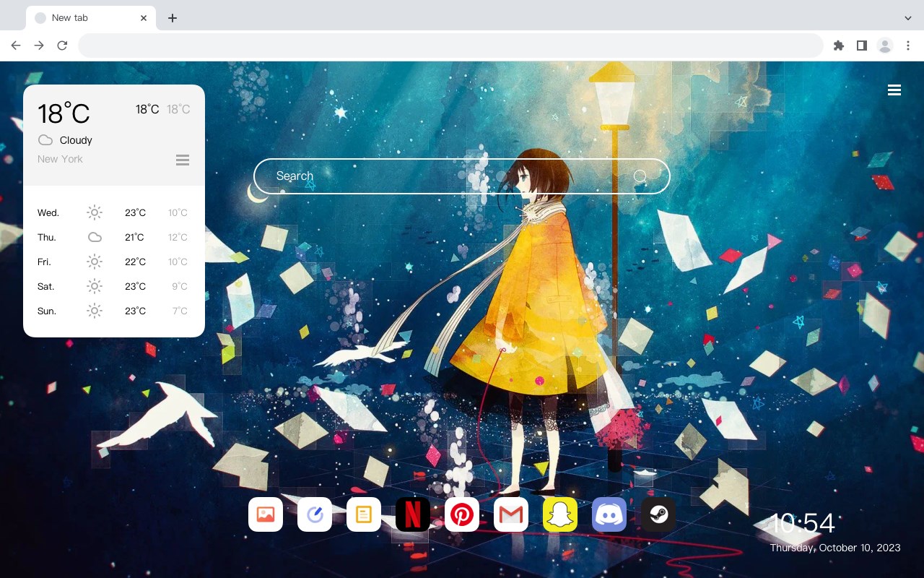Click Thursday's cloudy weather icon
This screenshot has height=578, width=924.
pyautogui.click(x=95, y=237)
